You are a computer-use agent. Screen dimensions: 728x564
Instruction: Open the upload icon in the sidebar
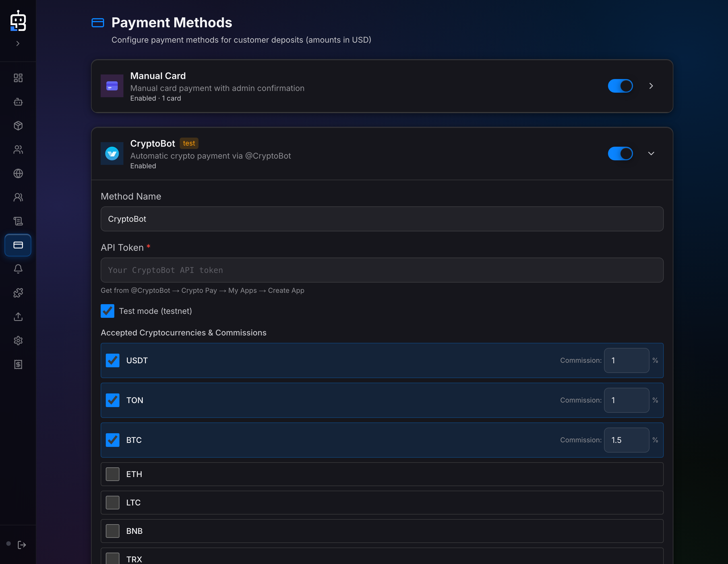(x=18, y=316)
